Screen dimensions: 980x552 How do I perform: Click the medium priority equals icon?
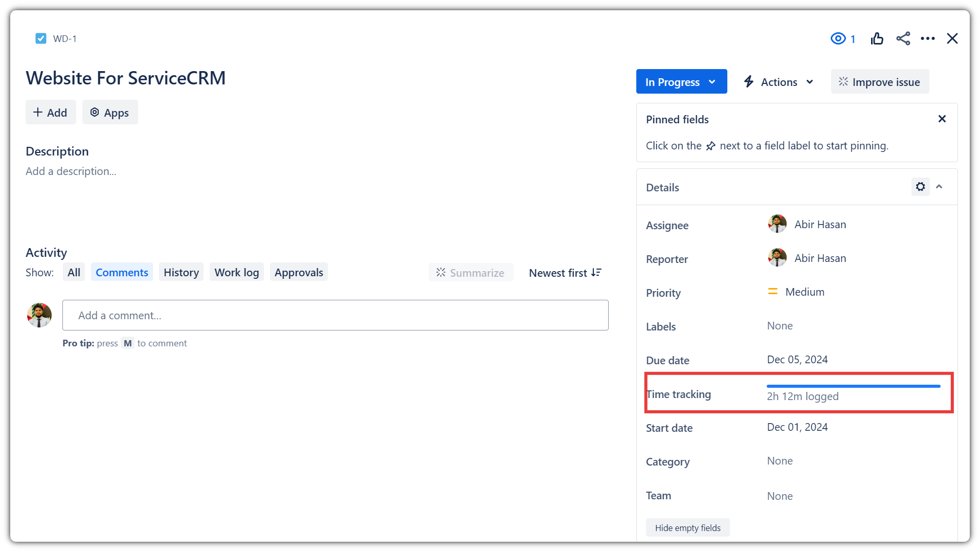point(772,292)
